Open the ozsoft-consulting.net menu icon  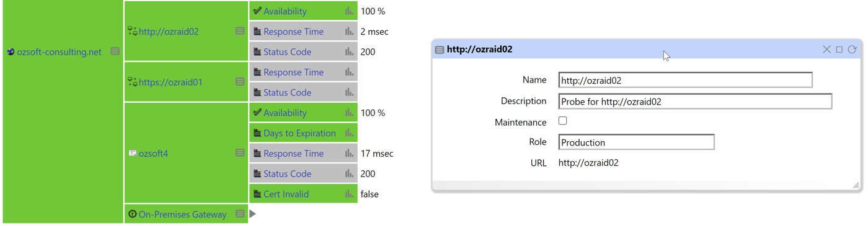click(x=115, y=51)
